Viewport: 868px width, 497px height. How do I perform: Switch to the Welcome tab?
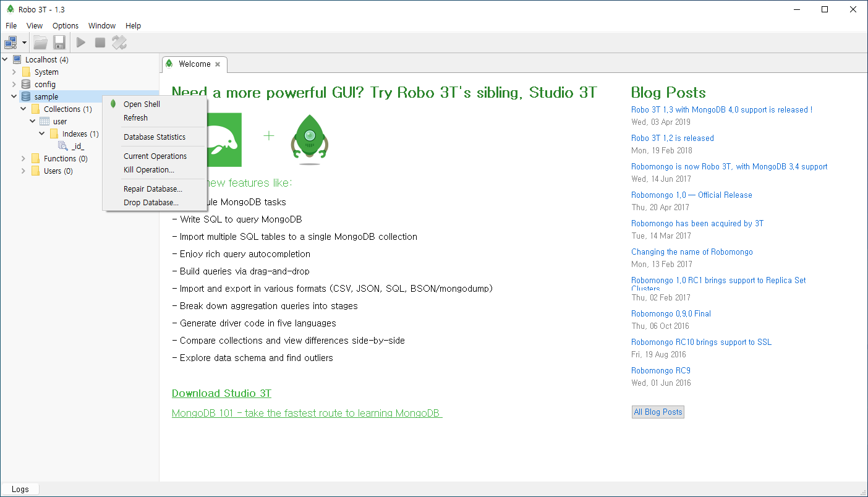tap(194, 64)
